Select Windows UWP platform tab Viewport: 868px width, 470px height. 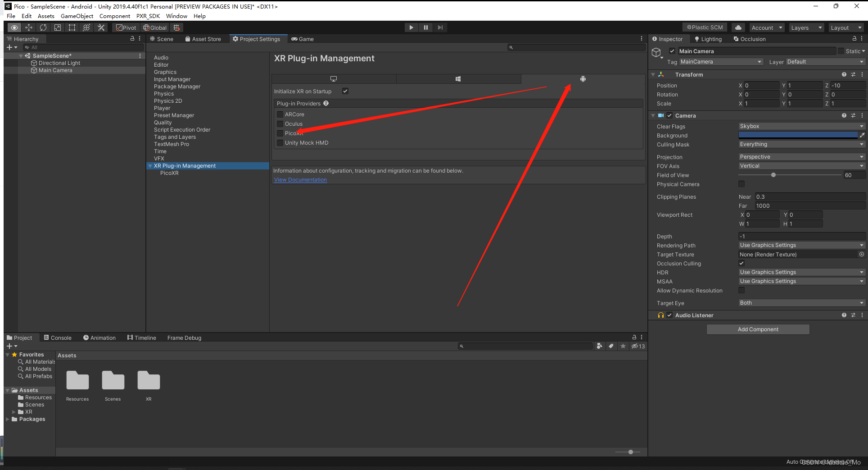tap(458, 79)
